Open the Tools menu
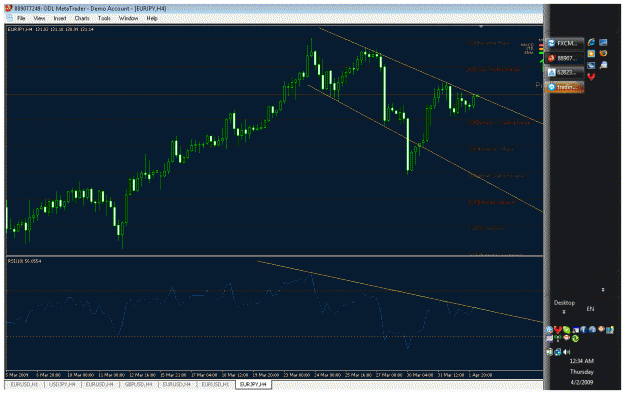This screenshot has width=625, height=394. (x=104, y=18)
